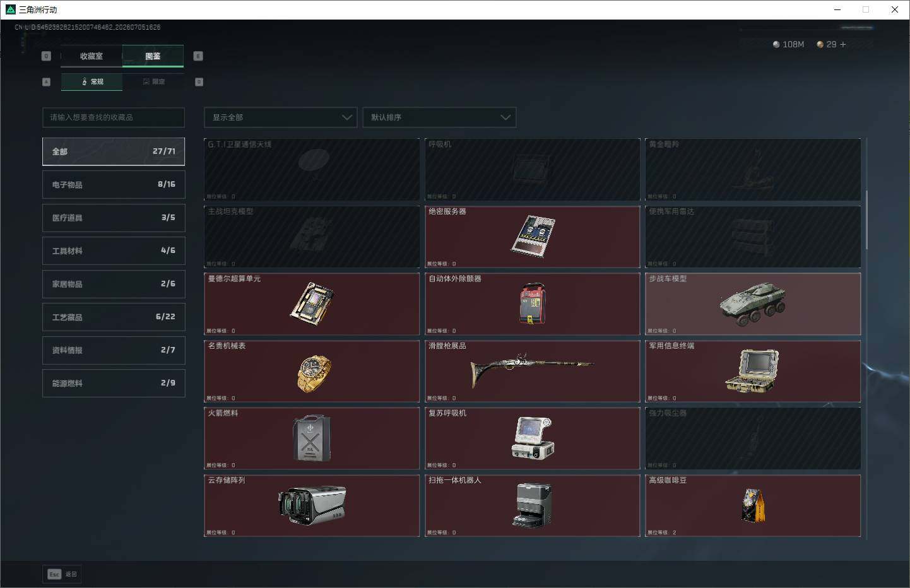Minimize the 三角洲行动 window
The width and height of the screenshot is (910, 588).
837,9
